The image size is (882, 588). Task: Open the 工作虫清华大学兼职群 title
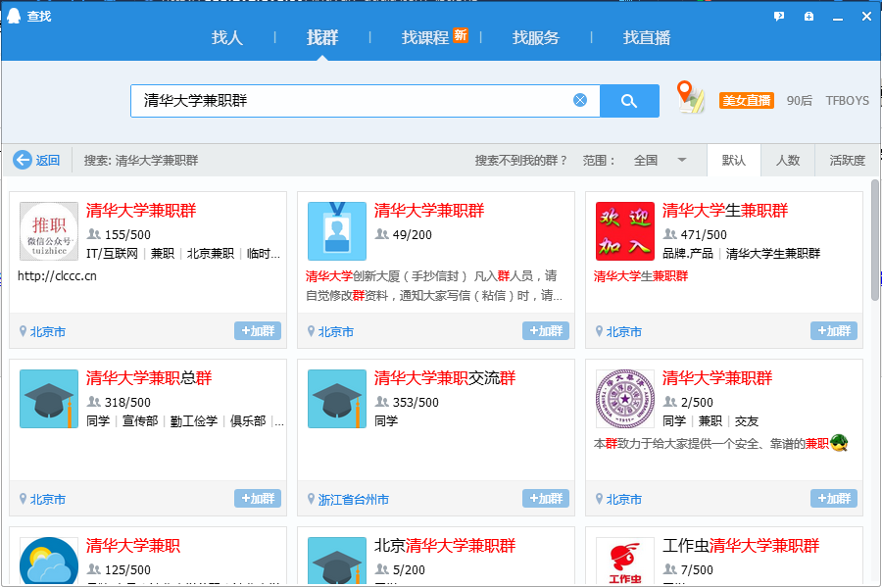point(741,546)
